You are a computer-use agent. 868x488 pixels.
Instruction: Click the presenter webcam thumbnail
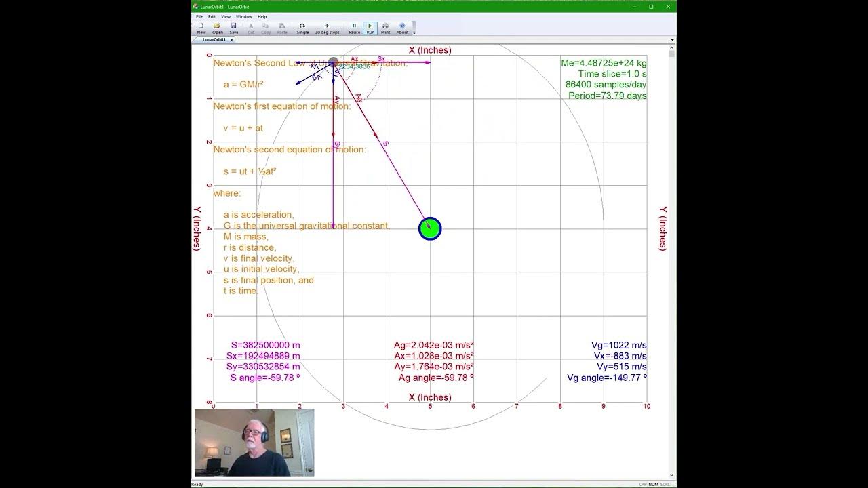[254, 443]
